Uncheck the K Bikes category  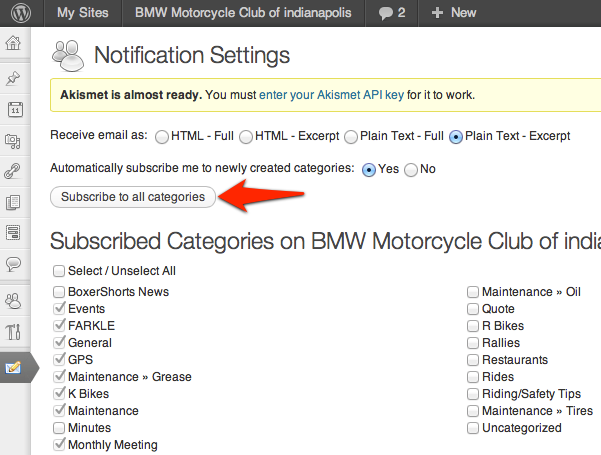59,394
